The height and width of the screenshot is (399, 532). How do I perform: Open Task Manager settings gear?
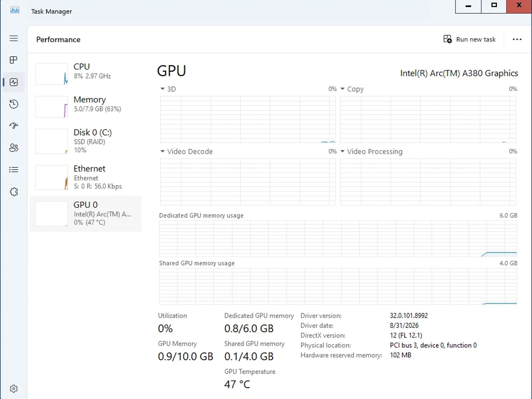coord(14,389)
